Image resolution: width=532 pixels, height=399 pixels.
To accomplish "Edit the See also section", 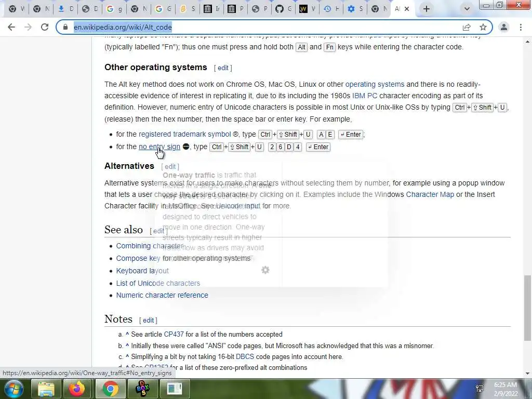I will (158, 231).
